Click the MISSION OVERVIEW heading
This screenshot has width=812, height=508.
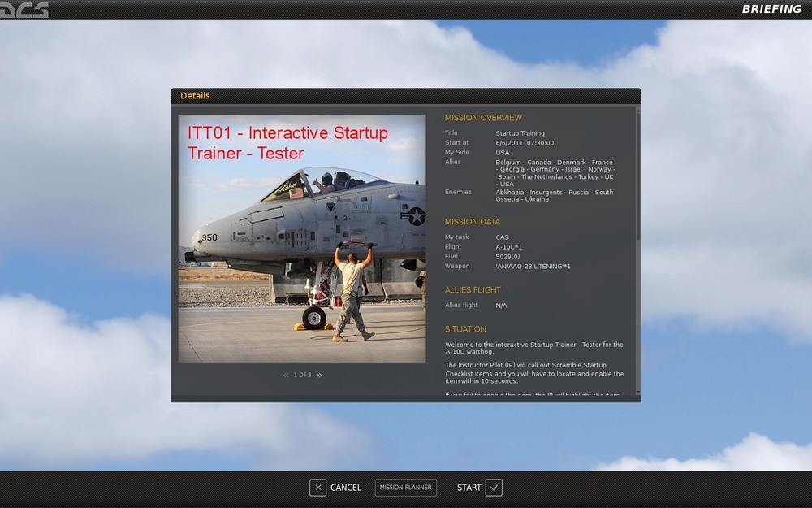tap(483, 118)
